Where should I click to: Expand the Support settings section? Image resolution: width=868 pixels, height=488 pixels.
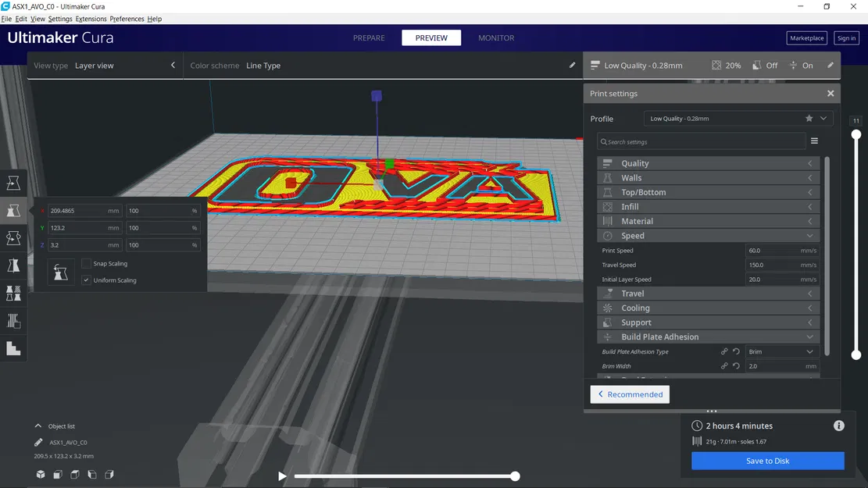[708, 322]
